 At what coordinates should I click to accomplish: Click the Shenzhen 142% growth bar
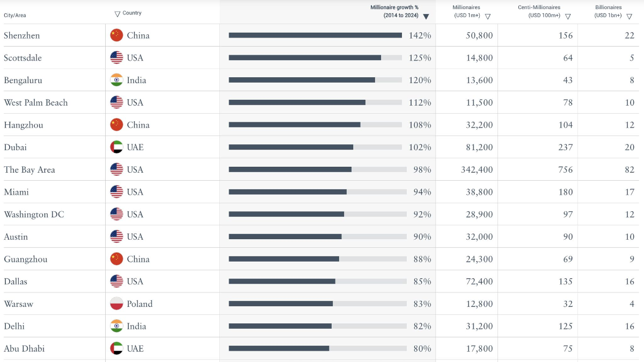coord(315,35)
